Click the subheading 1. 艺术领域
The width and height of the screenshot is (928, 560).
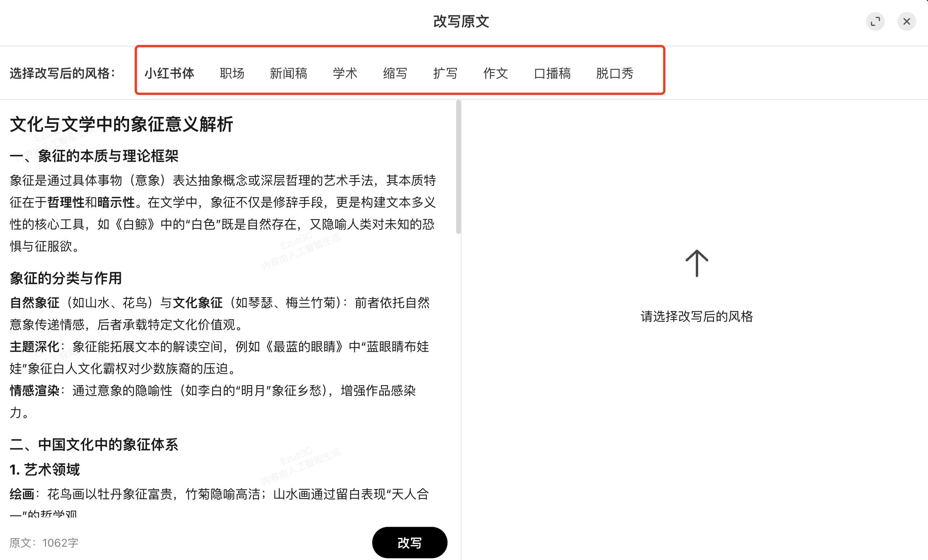point(45,469)
